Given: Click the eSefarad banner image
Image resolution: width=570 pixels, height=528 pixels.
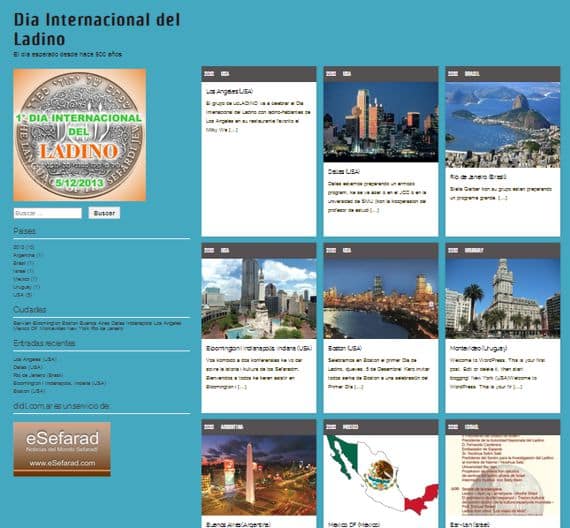Looking at the screenshot, I should point(62,449).
